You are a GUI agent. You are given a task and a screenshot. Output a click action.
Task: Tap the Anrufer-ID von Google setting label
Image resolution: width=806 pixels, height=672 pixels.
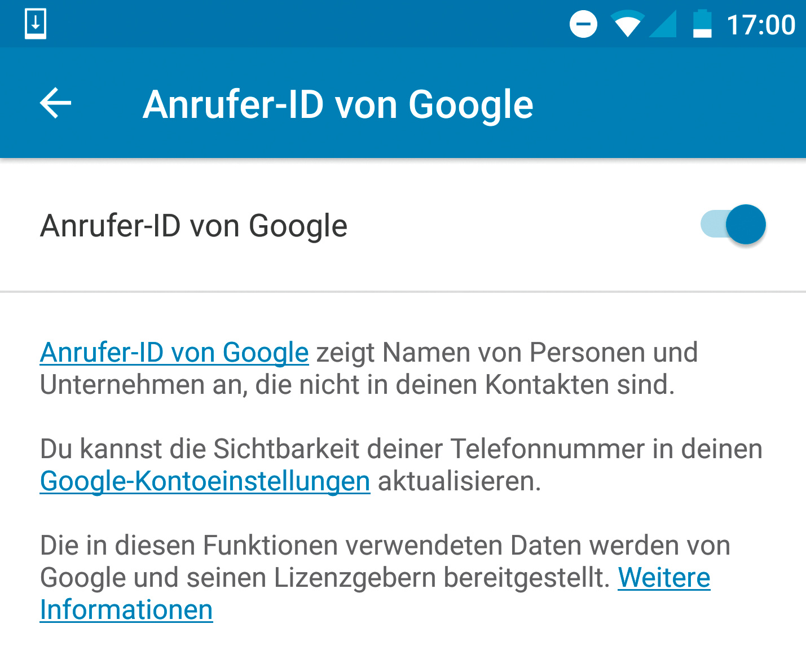193,226
